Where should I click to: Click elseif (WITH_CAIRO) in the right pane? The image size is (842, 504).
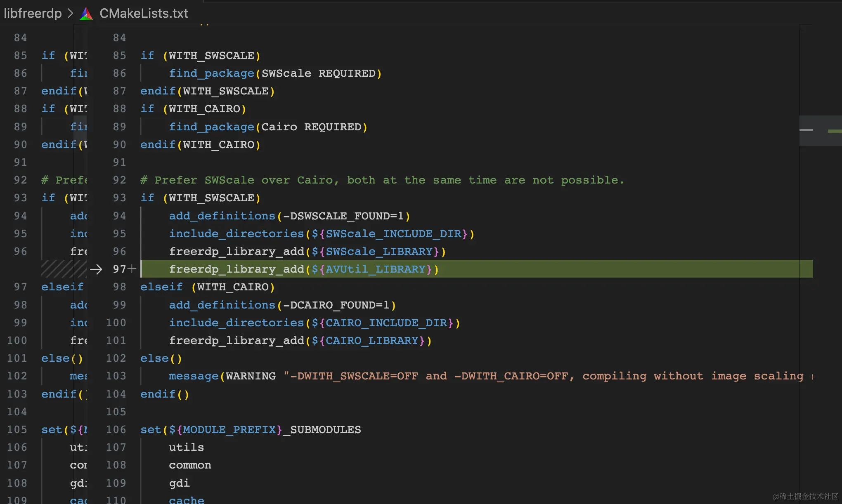click(207, 287)
